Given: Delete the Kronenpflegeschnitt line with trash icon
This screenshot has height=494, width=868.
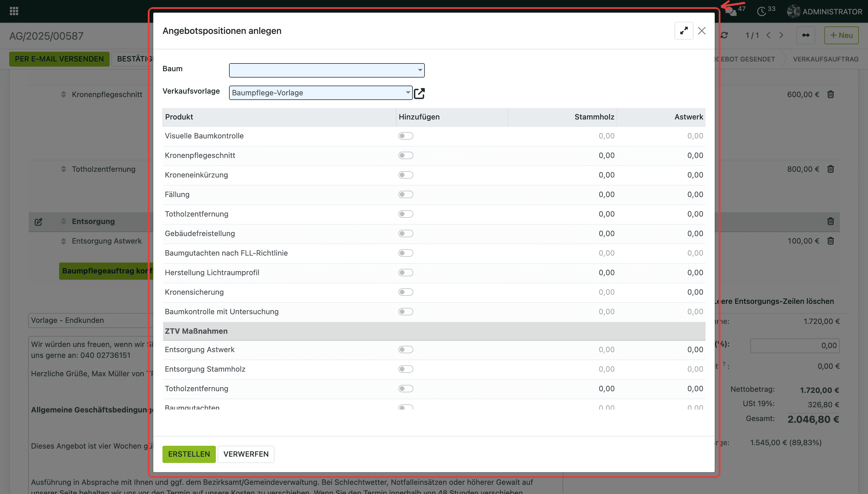Looking at the screenshot, I should [830, 94].
